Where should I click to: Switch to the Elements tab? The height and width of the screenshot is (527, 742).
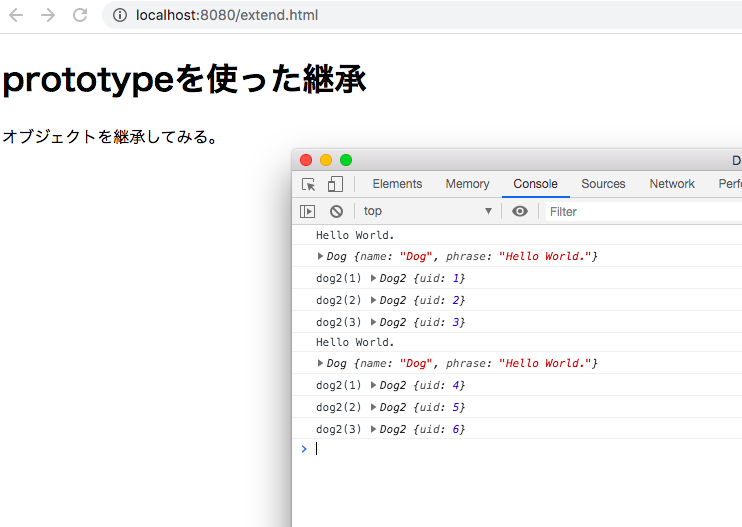(397, 184)
